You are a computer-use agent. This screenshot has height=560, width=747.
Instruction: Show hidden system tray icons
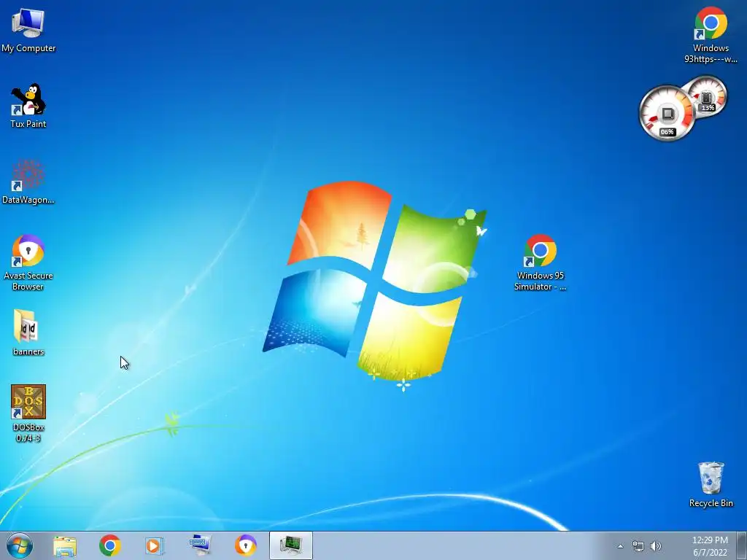click(620, 546)
